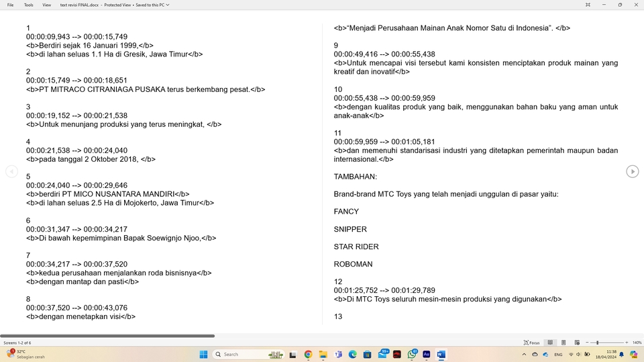
Task: Click the timestamp '00:00:09,943 --> 00:00:15,749'
Action: click(76, 37)
